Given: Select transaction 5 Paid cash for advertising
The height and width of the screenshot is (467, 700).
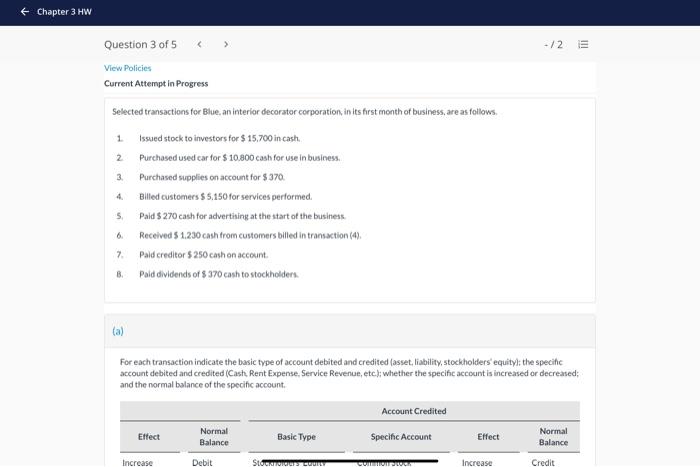Looking at the screenshot, I should 242,216.
